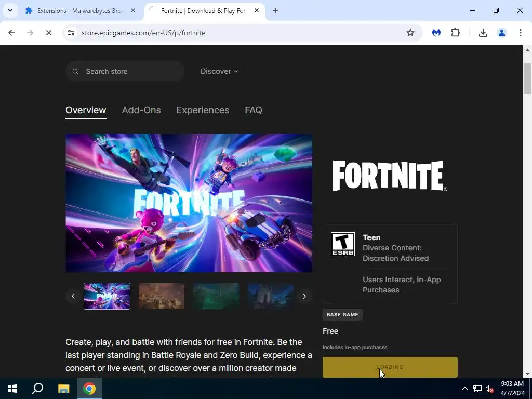Open the Chrome profile avatar icon
The height and width of the screenshot is (399, 532).
(501, 33)
